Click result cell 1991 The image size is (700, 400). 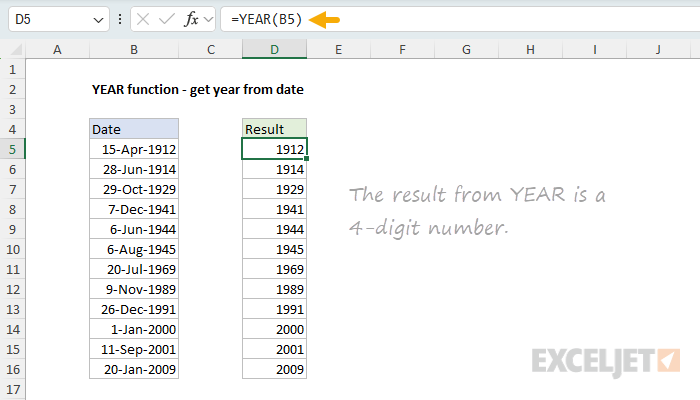(x=275, y=309)
